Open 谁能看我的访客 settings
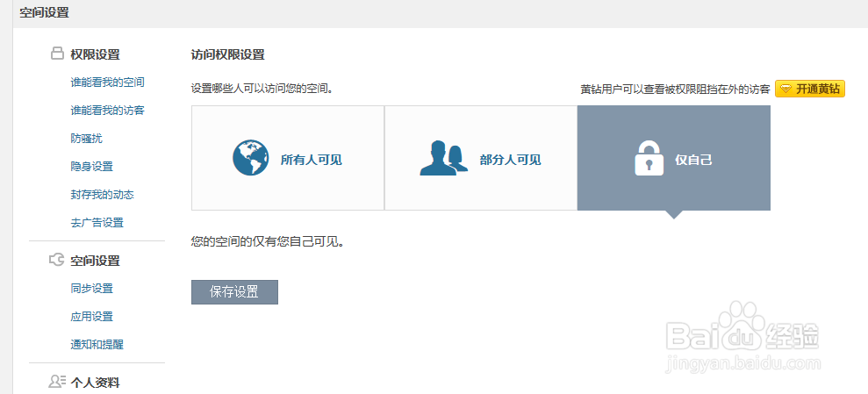868x394 pixels. coord(107,111)
